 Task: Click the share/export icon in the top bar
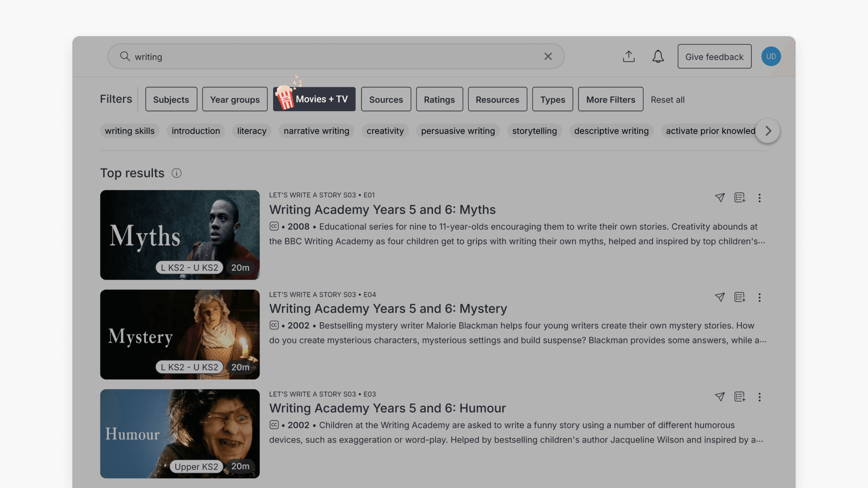(629, 56)
